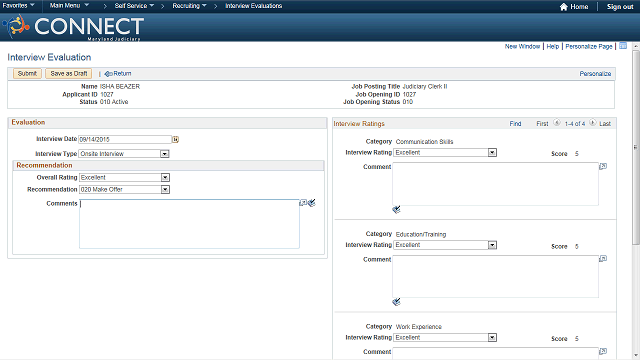The image size is (640, 360).
Task: Follow the Return link
Action: [118, 73]
